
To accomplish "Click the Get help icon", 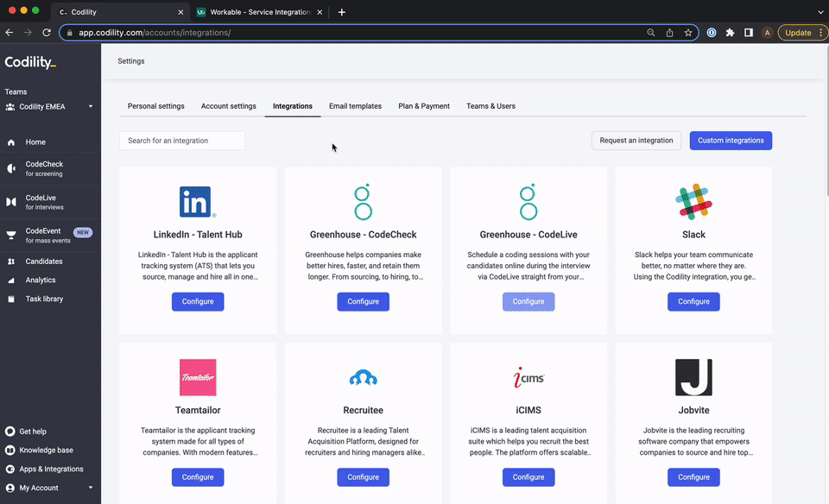I will 10,432.
